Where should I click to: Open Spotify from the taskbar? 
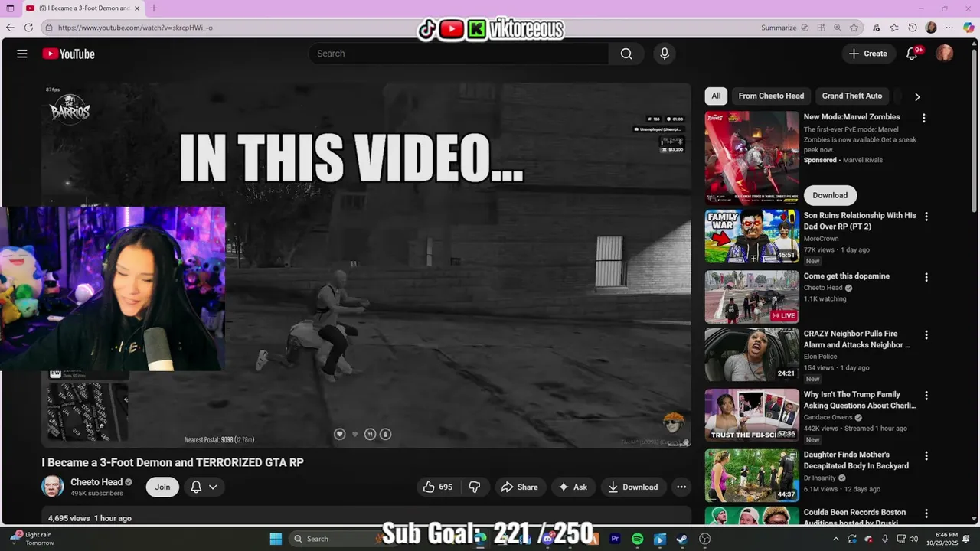pyautogui.click(x=638, y=539)
